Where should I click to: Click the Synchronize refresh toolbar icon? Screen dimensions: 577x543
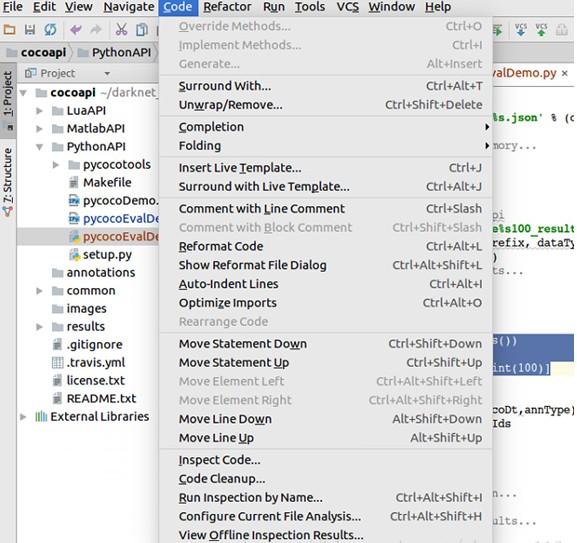click(x=50, y=29)
